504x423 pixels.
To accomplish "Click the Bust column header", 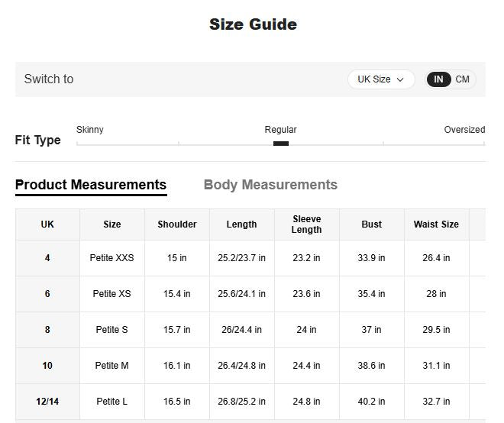I will click(x=371, y=224).
